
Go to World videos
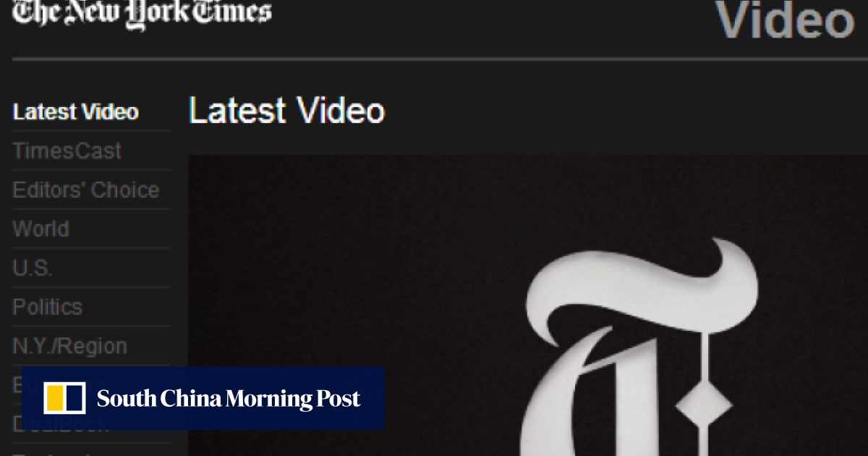pos(41,229)
